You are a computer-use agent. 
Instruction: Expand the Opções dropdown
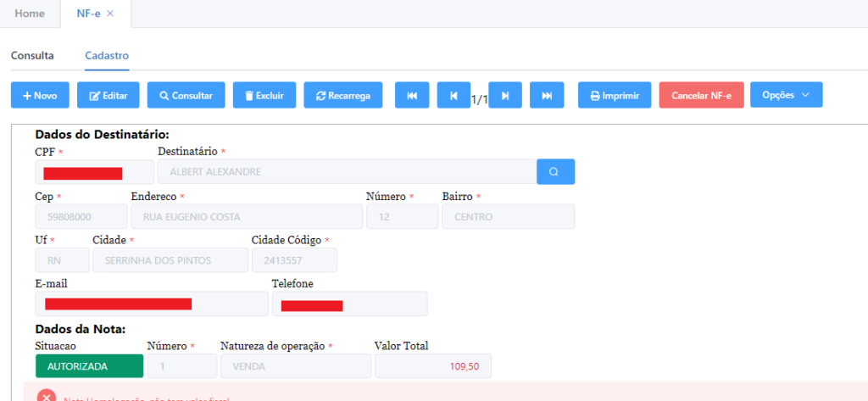(x=786, y=95)
